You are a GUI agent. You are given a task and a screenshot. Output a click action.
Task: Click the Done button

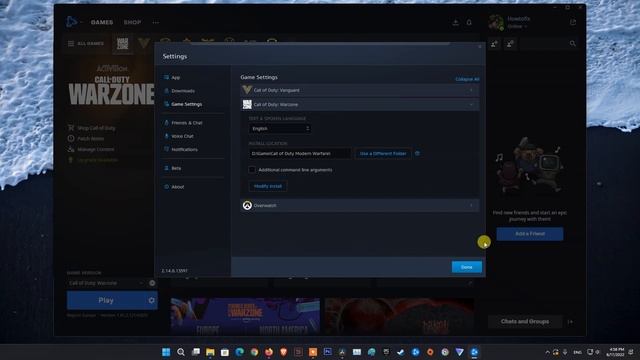(x=467, y=267)
